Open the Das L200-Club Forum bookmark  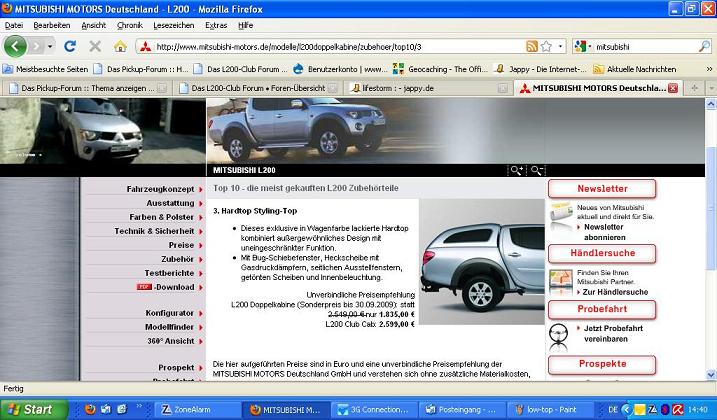pos(241,69)
